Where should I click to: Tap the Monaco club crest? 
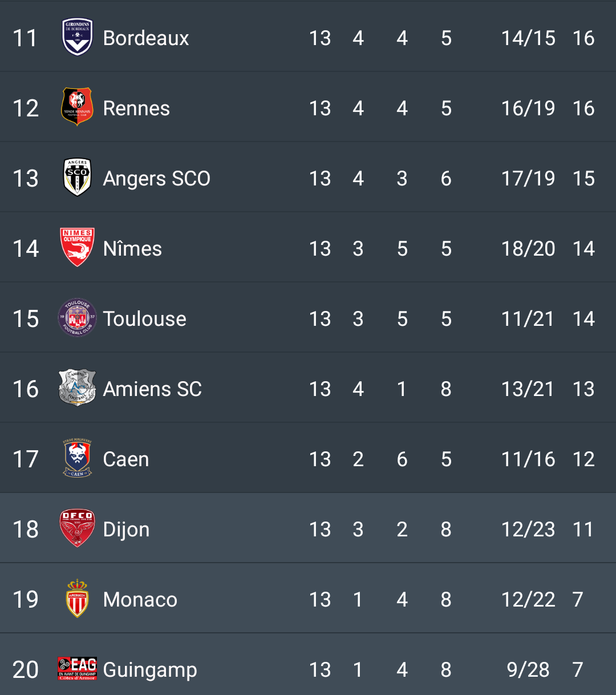(77, 599)
